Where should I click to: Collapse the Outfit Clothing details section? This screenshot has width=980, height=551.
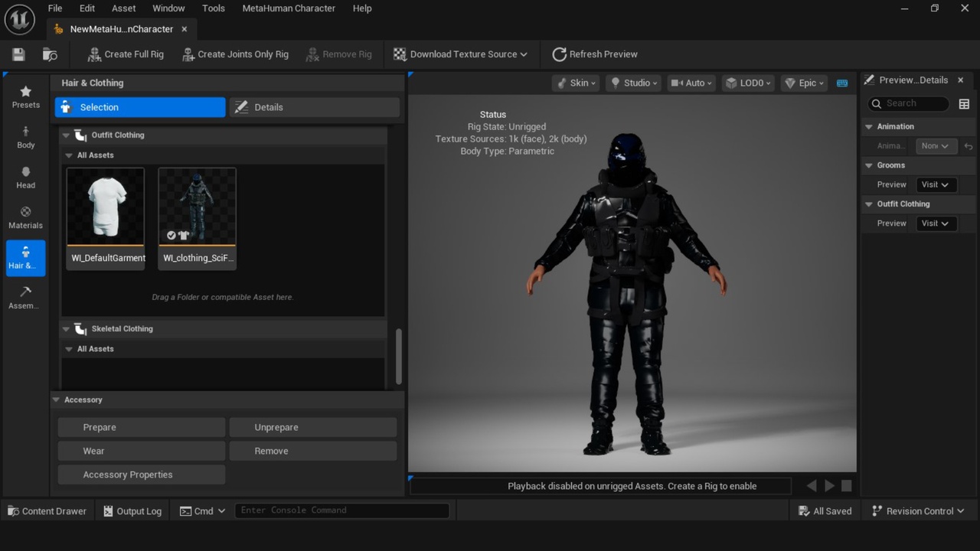(869, 204)
